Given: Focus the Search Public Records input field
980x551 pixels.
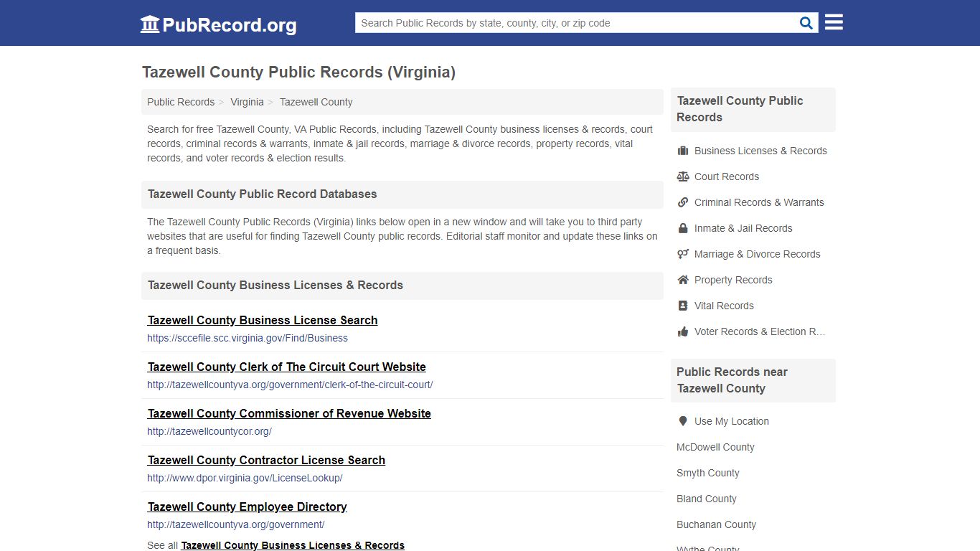Looking at the screenshot, I should 575,23.
